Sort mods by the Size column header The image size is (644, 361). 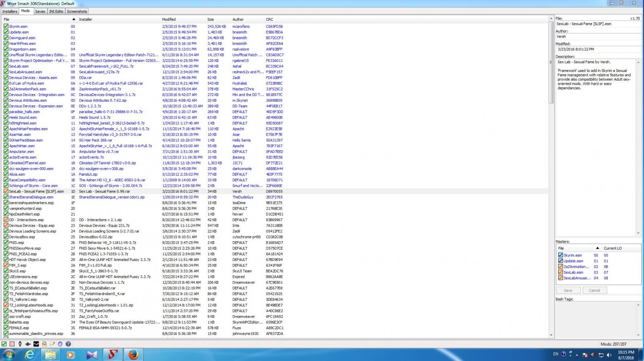pos(219,19)
